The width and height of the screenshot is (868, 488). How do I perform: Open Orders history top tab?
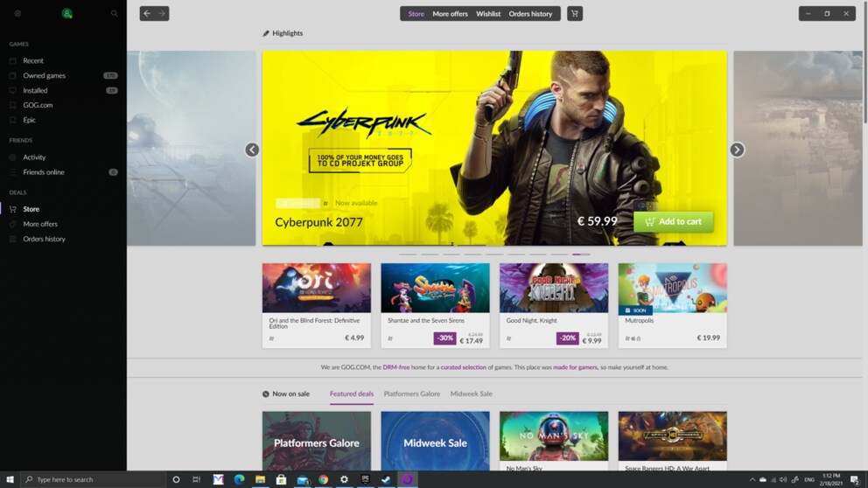coord(530,14)
